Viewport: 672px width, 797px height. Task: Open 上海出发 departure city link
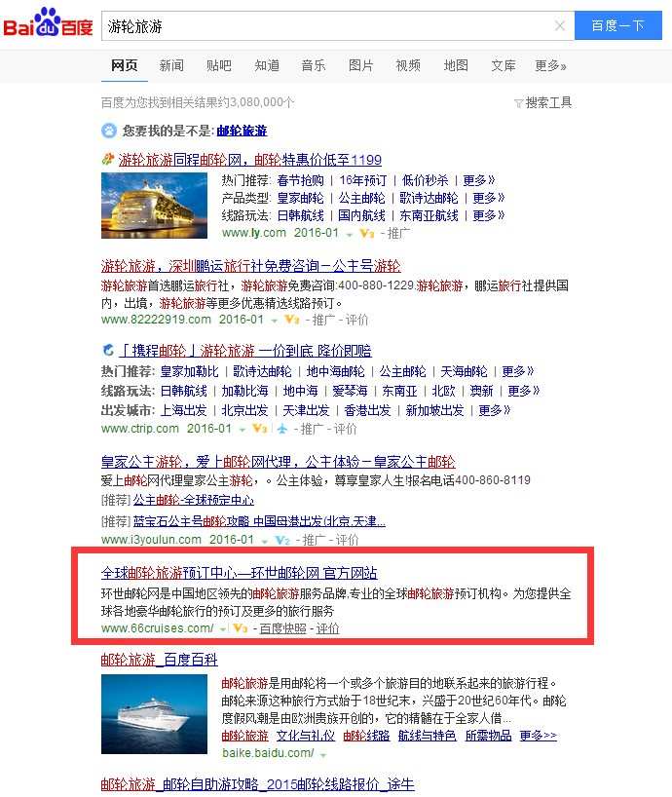[x=183, y=411]
